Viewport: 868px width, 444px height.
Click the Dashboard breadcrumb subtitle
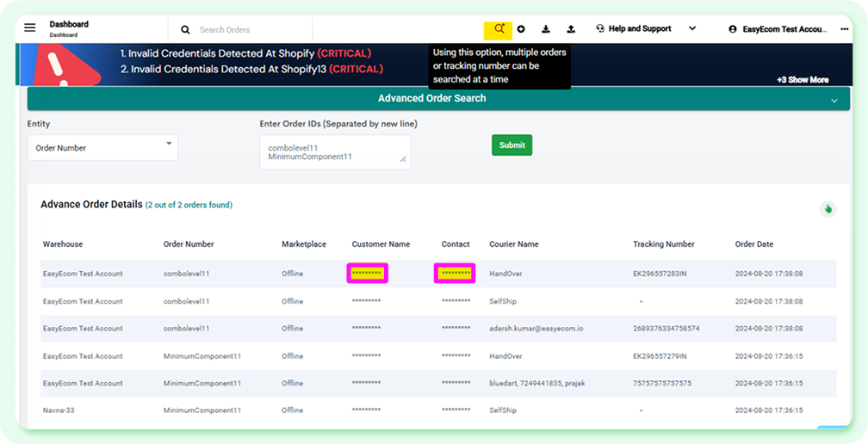[x=64, y=34]
